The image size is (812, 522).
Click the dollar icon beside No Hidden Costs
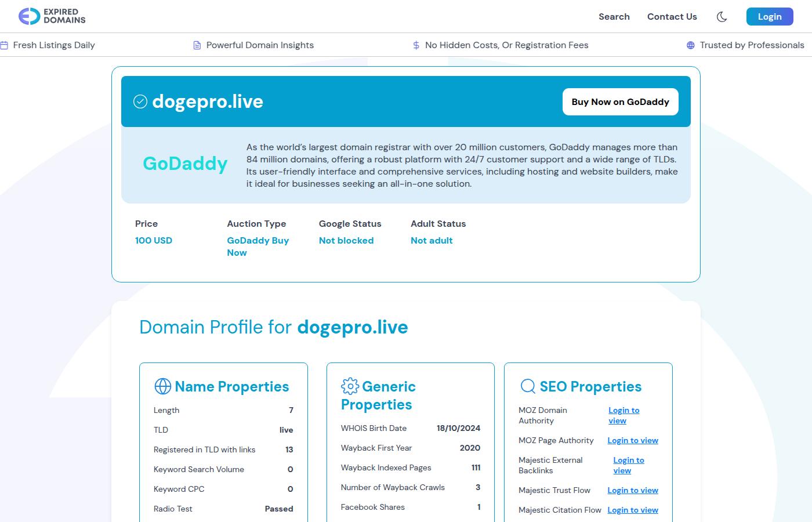pos(416,45)
